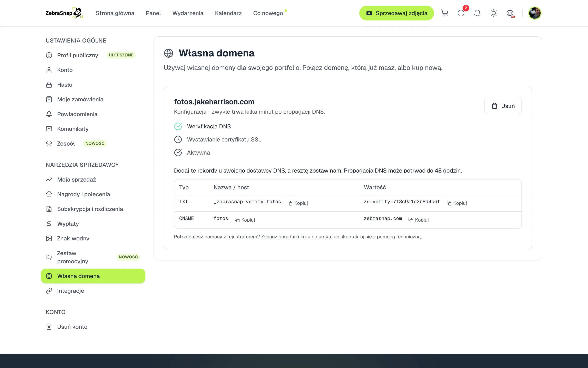Screen dimensions: 588x368
Task: Click the Aktywna status check icon
Action: (x=178, y=153)
